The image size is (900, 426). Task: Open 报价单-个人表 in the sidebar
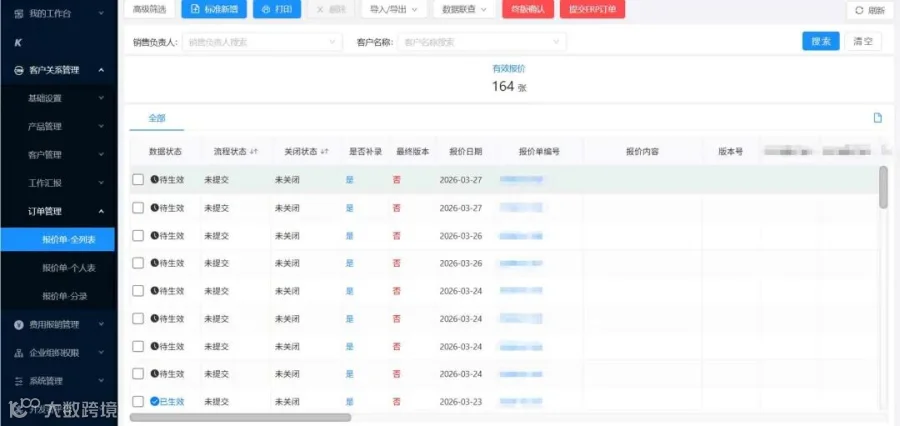coord(69,268)
